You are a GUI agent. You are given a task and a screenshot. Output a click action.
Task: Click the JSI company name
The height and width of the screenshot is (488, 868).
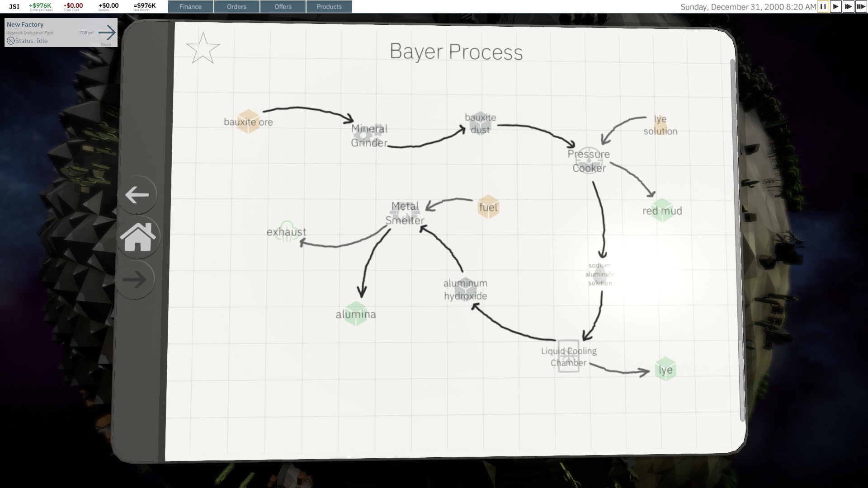[14, 6]
